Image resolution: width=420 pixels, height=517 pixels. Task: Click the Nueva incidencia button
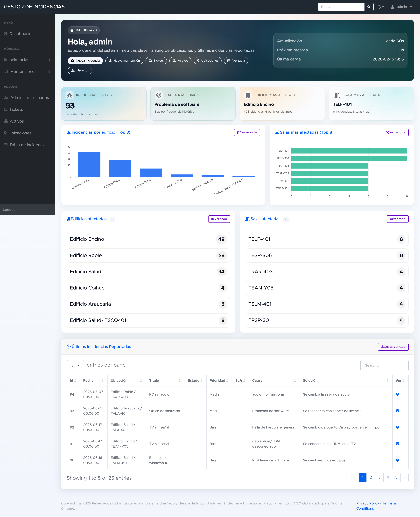(85, 61)
